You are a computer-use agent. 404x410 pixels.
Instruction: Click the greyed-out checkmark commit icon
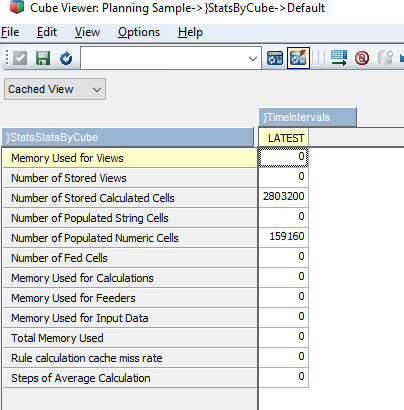20,58
